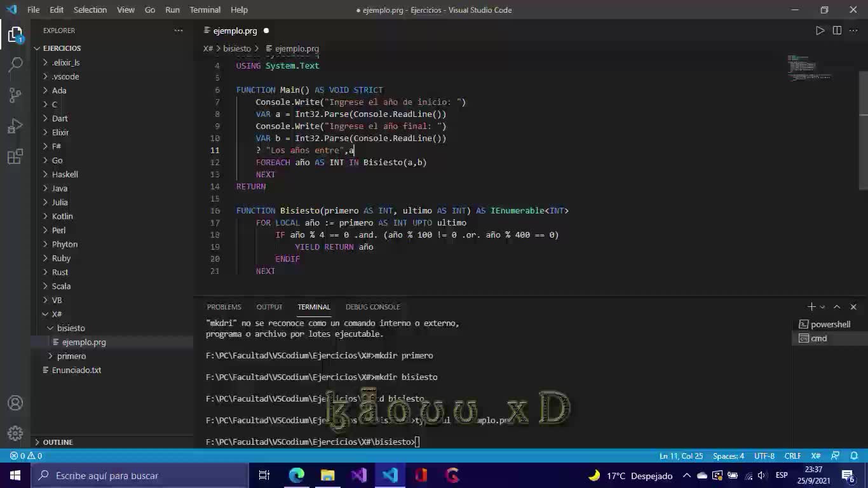Open the Accounts menu in activity bar
Image resolution: width=868 pixels, height=488 pixels.
(x=15, y=403)
